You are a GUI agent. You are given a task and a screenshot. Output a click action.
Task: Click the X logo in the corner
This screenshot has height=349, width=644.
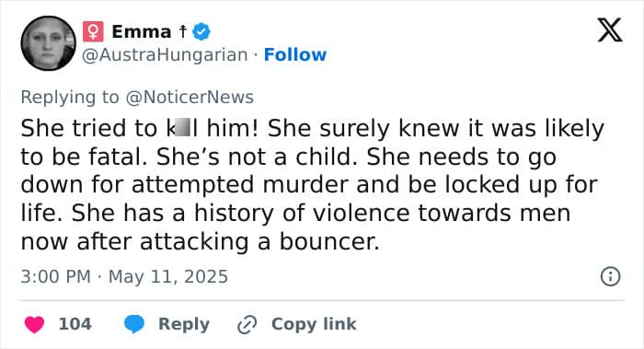click(x=610, y=30)
